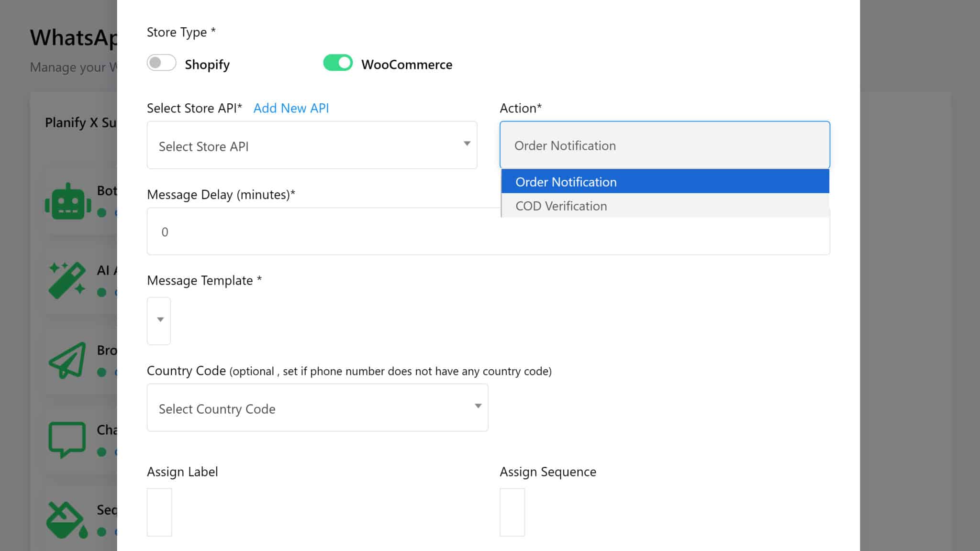The image size is (980, 551).
Task: Click the Message Delay minutes field
Action: (321, 232)
